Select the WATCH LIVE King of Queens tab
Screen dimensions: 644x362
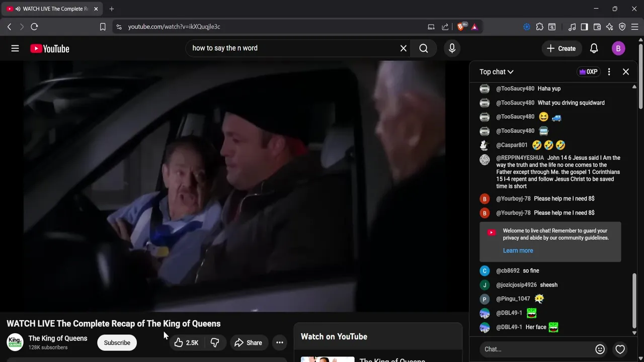click(x=53, y=9)
